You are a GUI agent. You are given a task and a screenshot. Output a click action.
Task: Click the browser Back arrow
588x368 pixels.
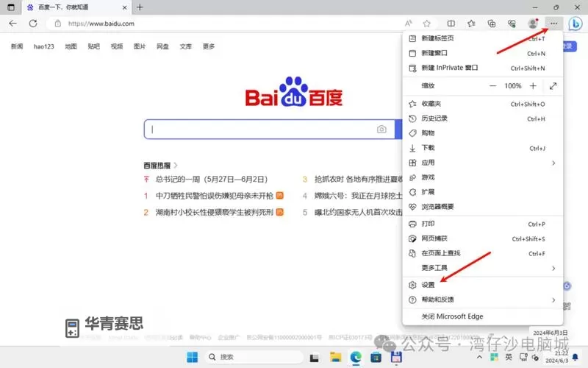(12, 24)
